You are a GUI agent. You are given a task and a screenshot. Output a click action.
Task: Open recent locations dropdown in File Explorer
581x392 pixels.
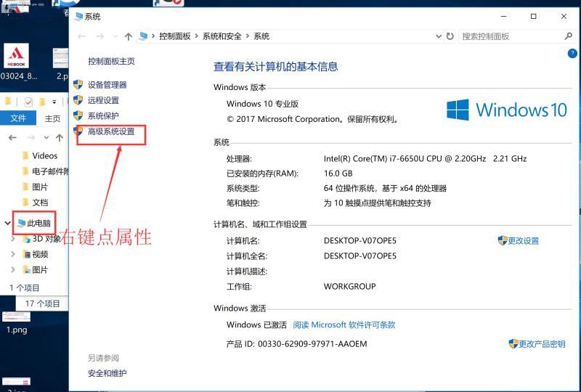(46, 138)
